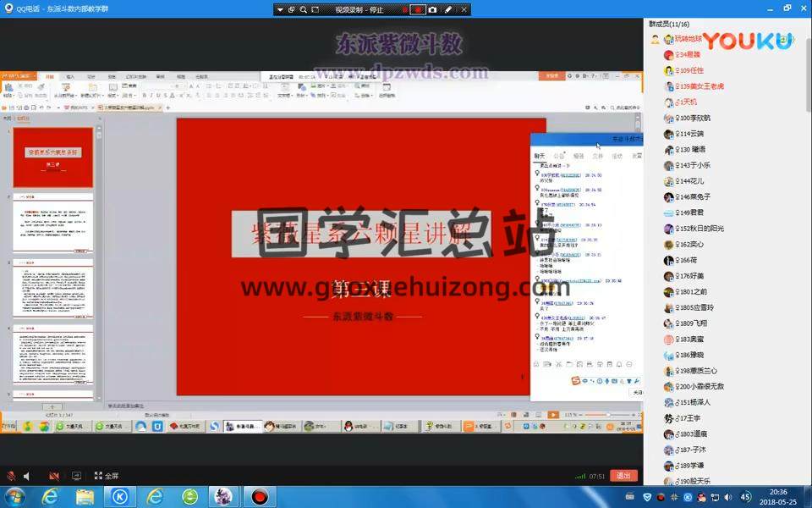The height and width of the screenshot is (508, 812).
Task: Toggle the camera video icon
Action: (x=54, y=476)
